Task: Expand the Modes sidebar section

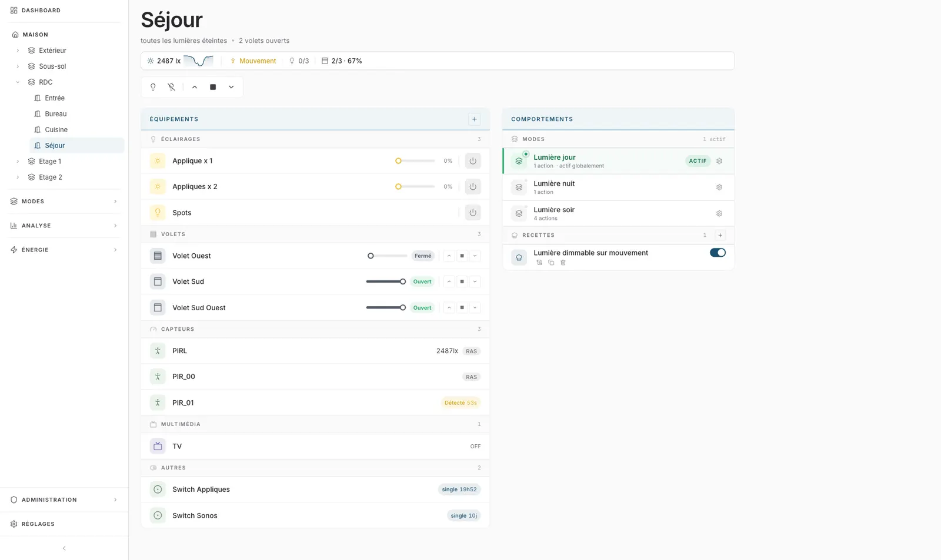Action: coord(64,202)
